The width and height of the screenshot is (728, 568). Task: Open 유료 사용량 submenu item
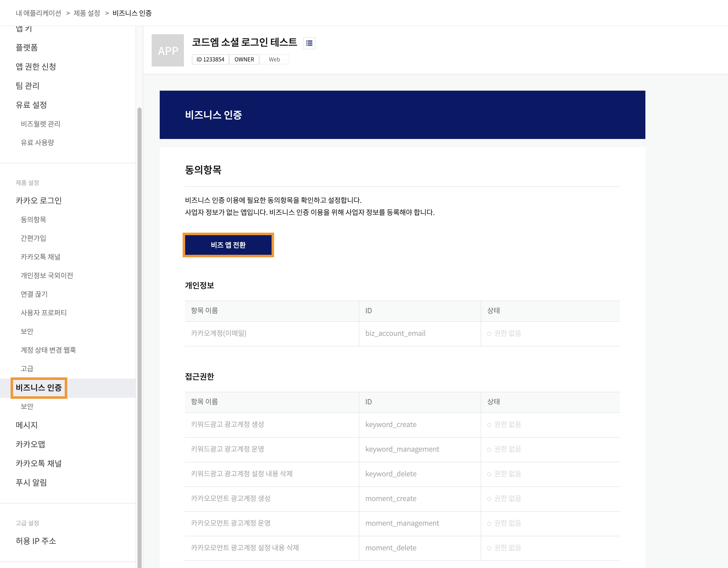37,143
